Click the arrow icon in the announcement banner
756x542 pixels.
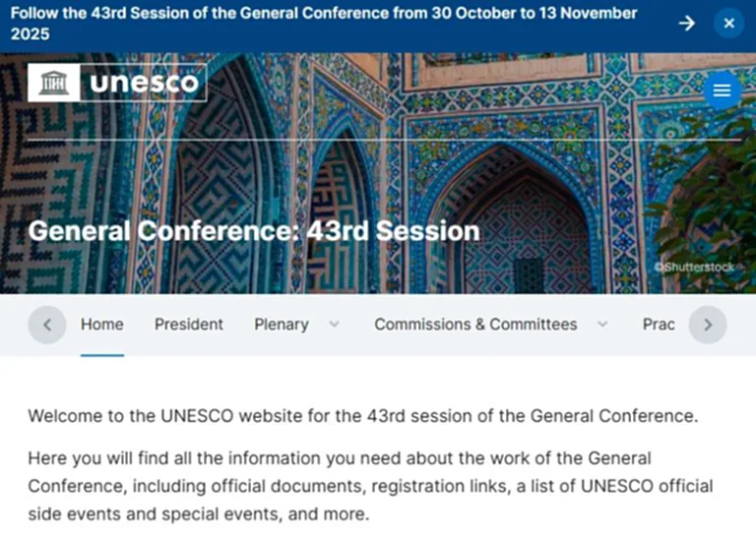coord(687,23)
